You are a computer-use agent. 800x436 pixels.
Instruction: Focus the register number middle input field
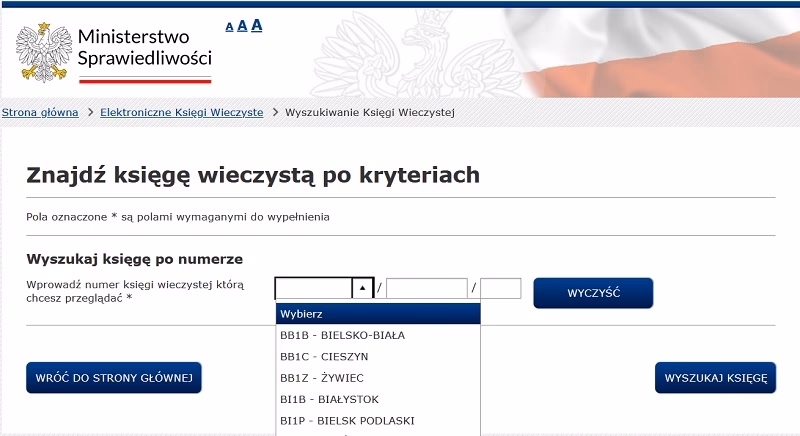427,288
